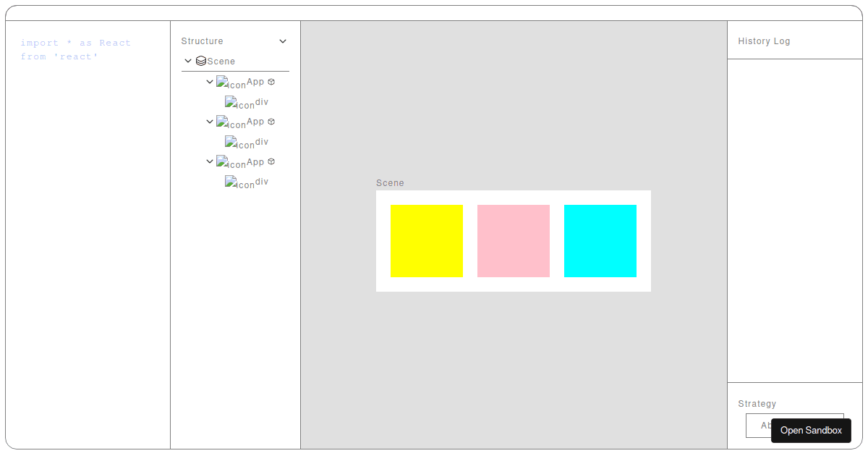Click the cube icon next to the first App node
Image resolution: width=868 pixels, height=456 pixels.
coord(271,82)
